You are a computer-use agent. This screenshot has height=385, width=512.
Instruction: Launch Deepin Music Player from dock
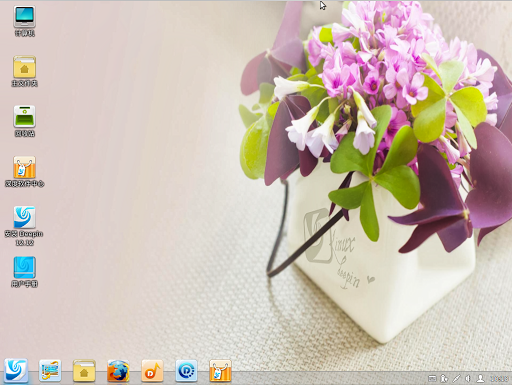point(152,371)
